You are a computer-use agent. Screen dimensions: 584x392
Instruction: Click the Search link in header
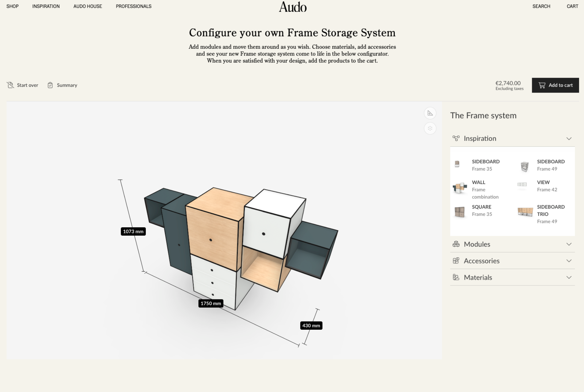541,6
